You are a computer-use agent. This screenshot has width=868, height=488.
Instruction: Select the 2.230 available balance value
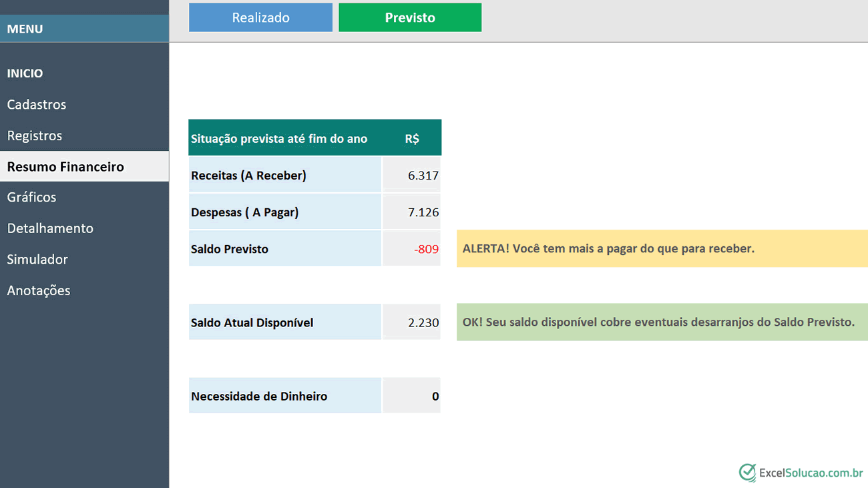411,322
